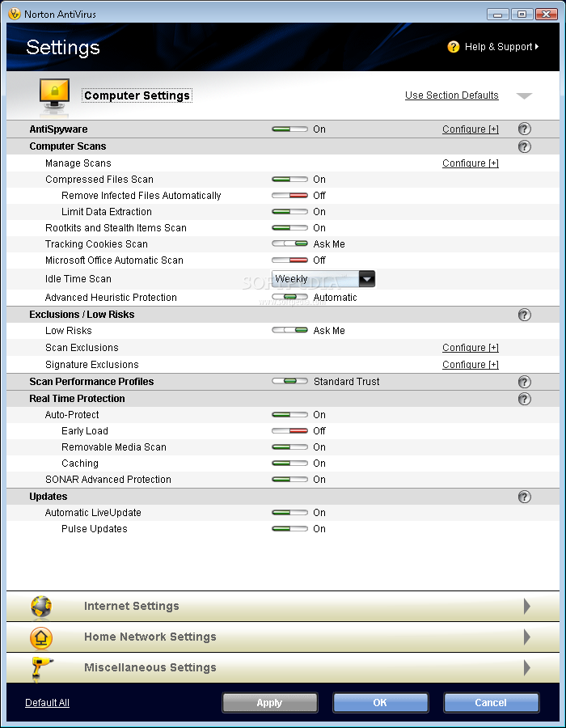
Task: Toggle Pulse Updates switch
Action: [x=289, y=529]
